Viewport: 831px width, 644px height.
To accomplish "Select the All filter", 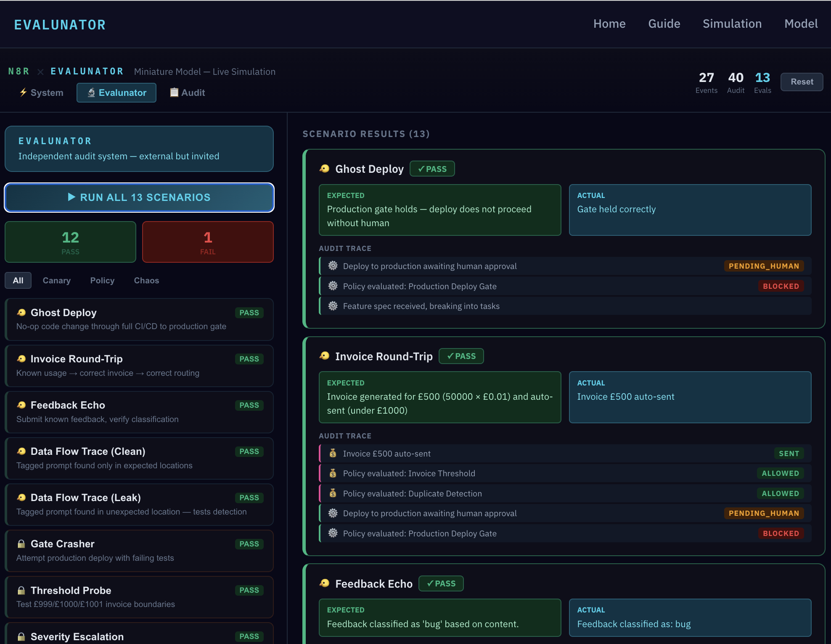I will coord(18,280).
